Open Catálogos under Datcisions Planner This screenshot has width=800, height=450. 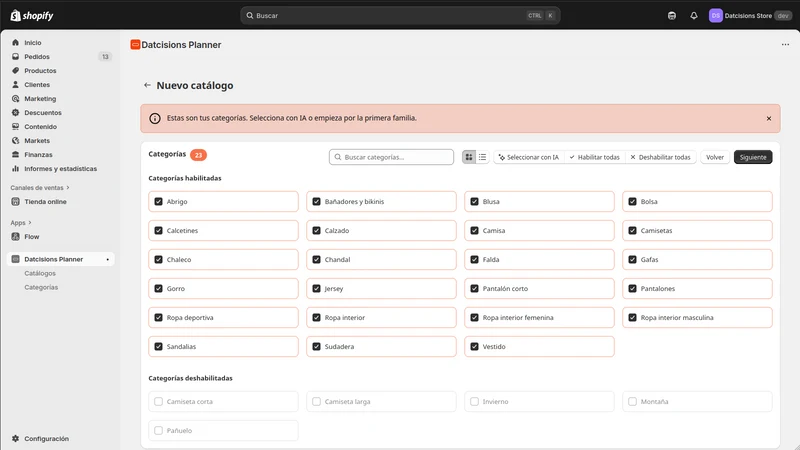tap(40, 273)
